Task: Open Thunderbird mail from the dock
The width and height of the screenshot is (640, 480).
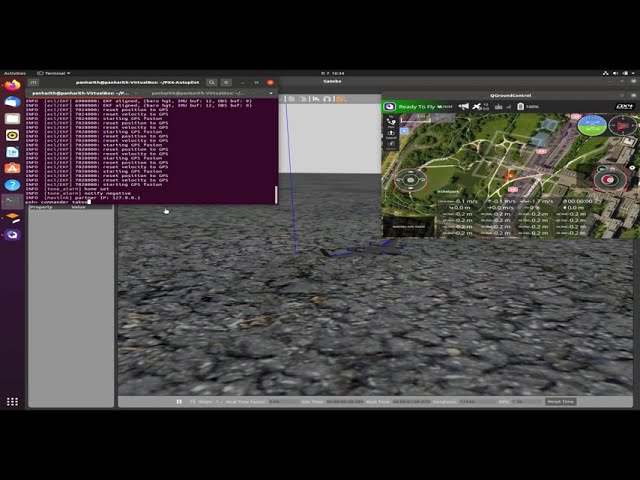Action: [12, 102]
